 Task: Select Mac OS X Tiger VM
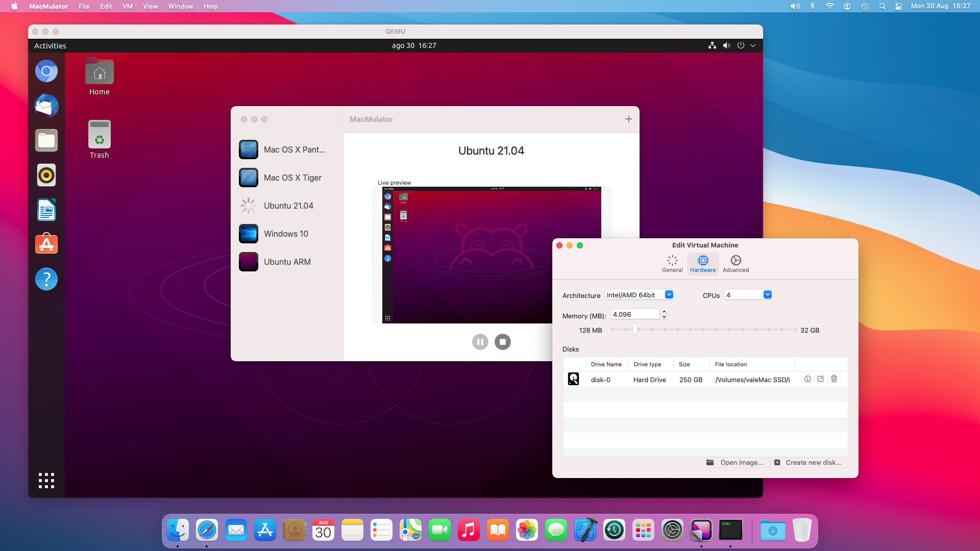click(x=287, y=178)
